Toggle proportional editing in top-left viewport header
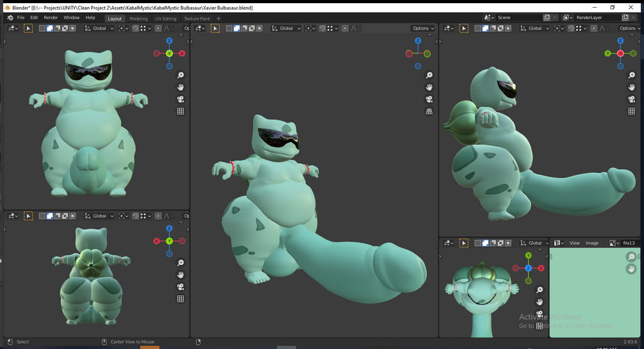The width and height of the screenshot is (644, 349). tap(158, 28)
